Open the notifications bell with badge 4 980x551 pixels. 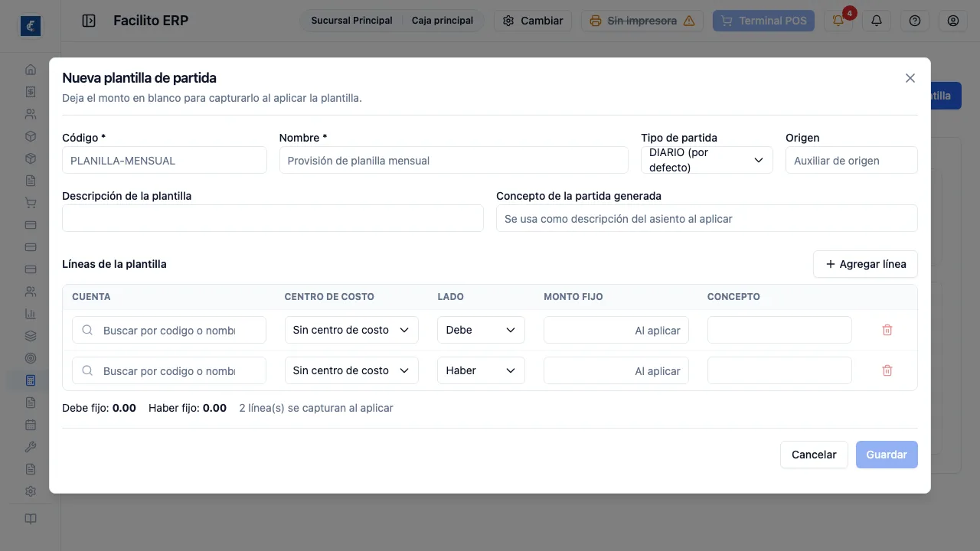coord(838,21)
